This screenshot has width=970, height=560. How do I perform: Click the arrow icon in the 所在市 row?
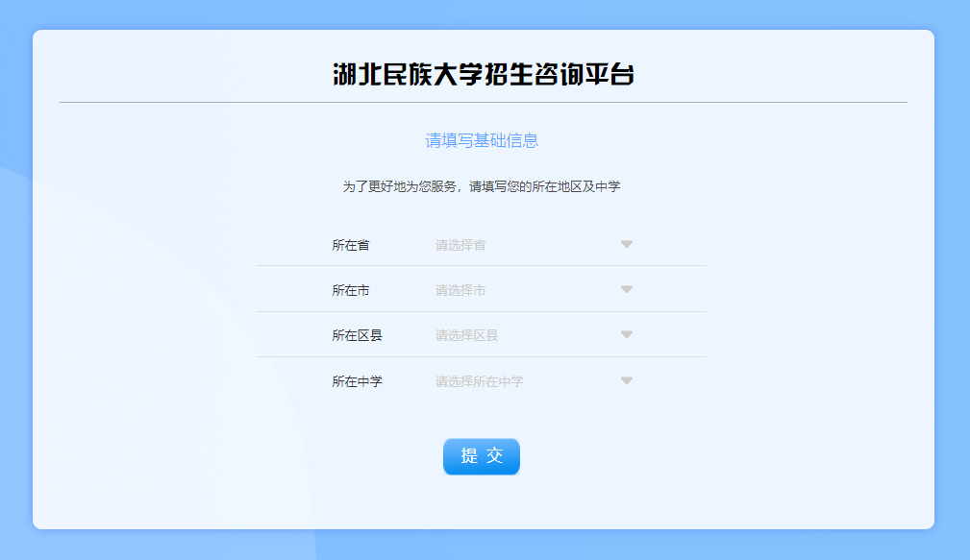coord(627,289)
